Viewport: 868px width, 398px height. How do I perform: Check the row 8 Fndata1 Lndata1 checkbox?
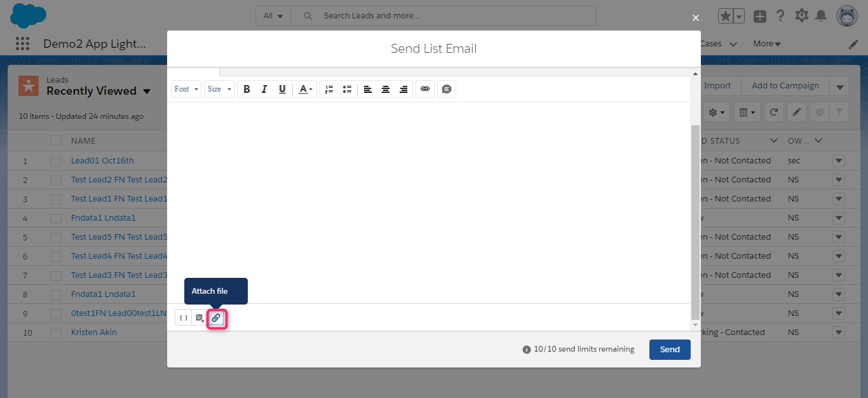[56, 294]
